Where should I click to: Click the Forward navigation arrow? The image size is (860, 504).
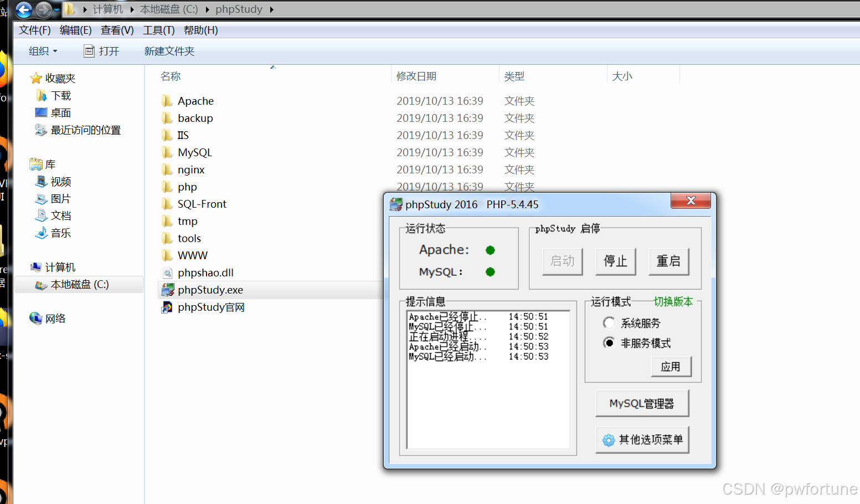[x=43, y=9]
